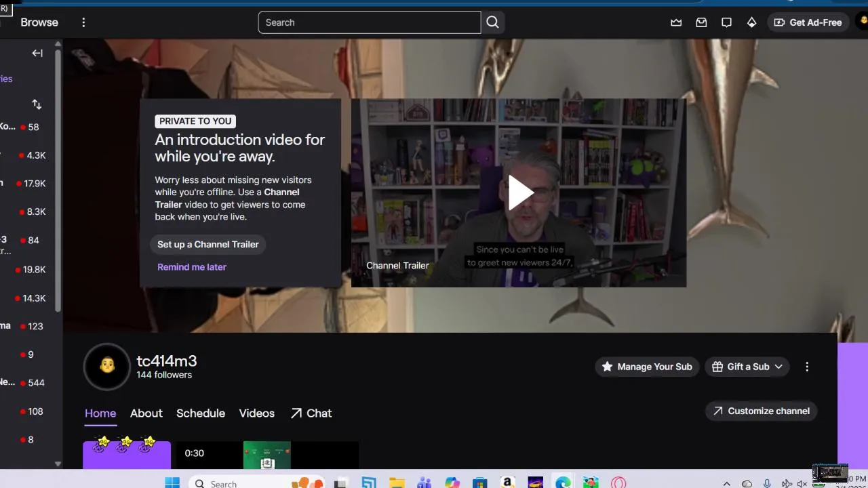Screen dimensions: 868x488
Task: Open the notifications inbox icon
Action: click(701, 22)
